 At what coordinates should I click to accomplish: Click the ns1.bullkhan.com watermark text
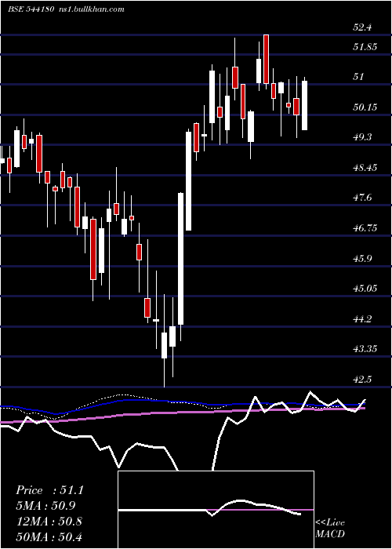90,9
